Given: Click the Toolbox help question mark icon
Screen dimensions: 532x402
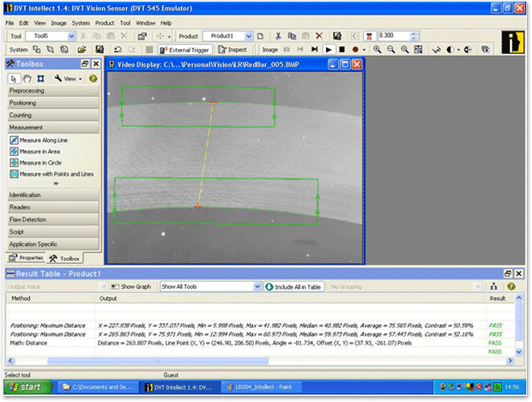Looking at the screenshot, I should [94, 78].
